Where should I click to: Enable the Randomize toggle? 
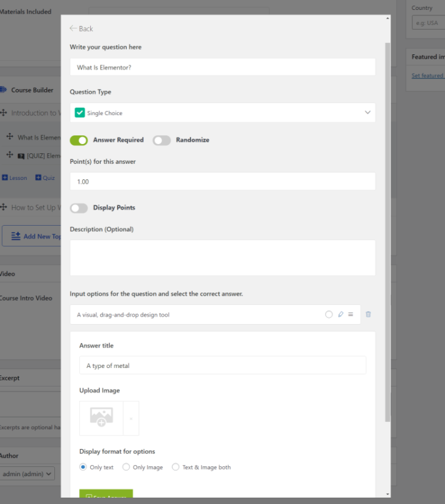point(161,140)
